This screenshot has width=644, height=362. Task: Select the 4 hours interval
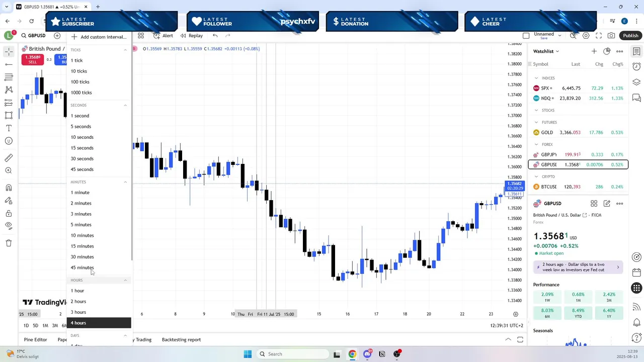click(x=99, y=323)
